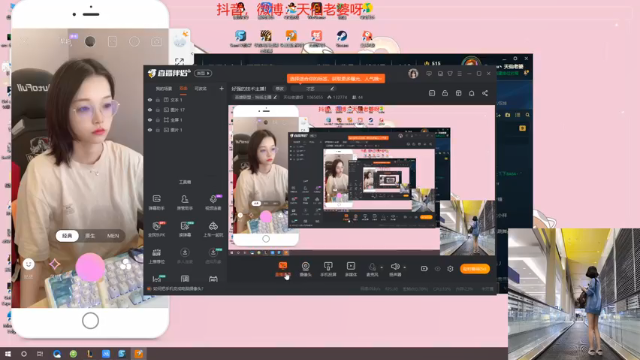Click the pink shutter button in phone preview

90,267
